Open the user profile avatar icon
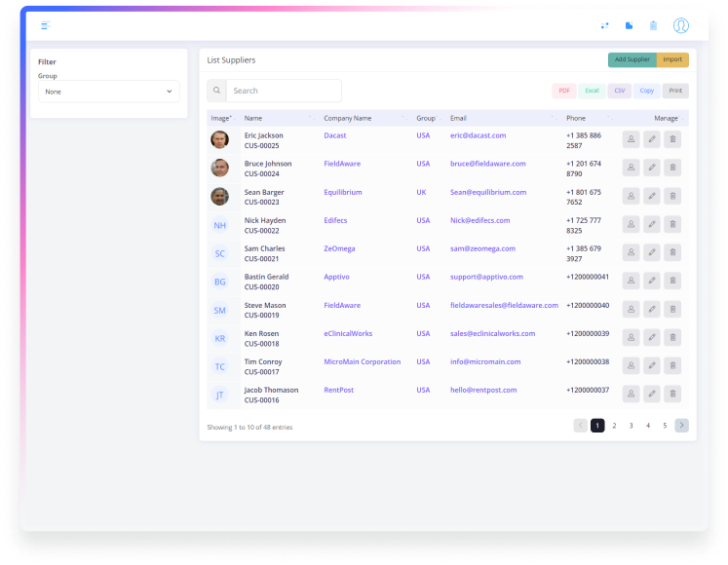 coord(680,25)
